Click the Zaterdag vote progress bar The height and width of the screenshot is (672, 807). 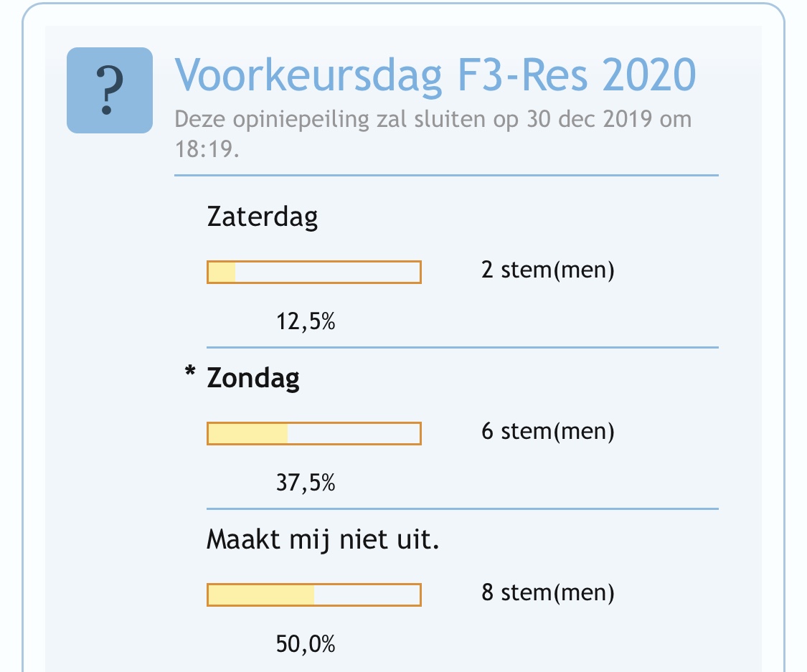point(314,273)
